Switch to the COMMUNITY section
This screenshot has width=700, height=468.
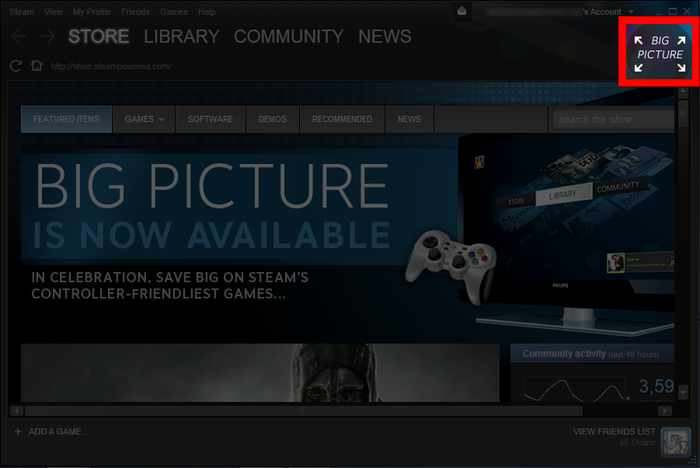click(x=288, y=36)
